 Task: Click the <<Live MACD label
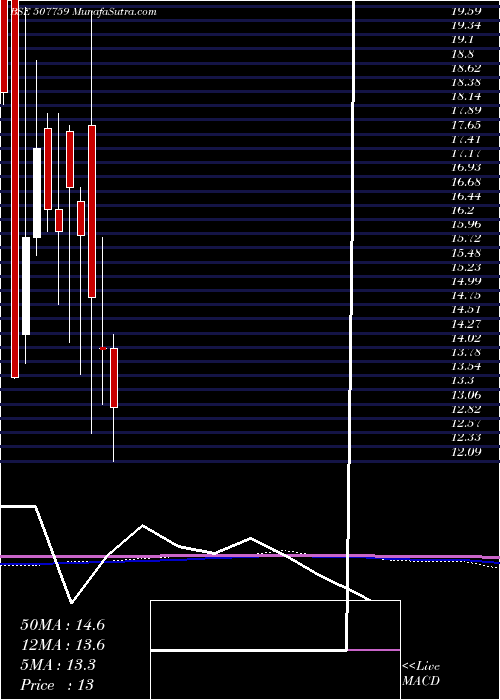click(x=421, y=673)
